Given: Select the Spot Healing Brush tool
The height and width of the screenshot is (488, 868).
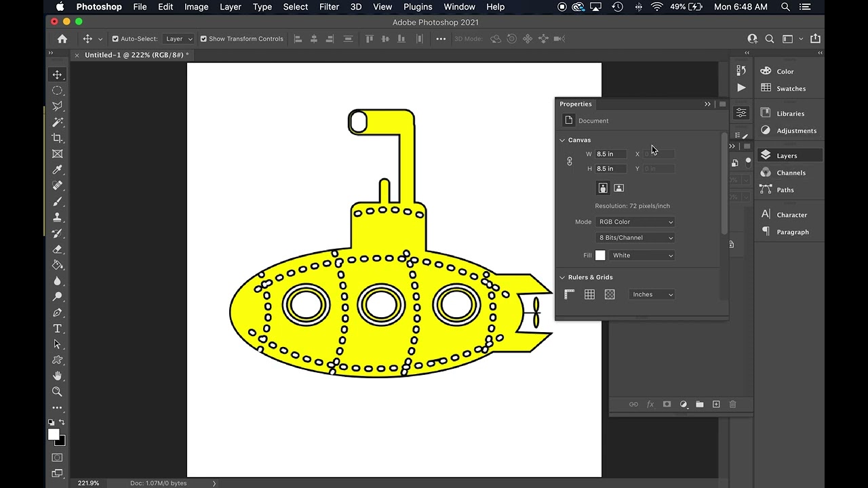Looking at the screenshot, I should tap(58, 186).
